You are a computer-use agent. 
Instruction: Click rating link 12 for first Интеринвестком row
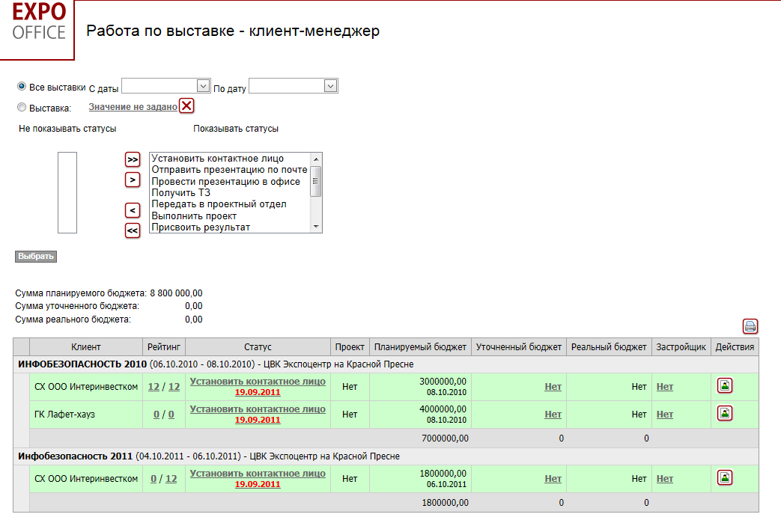154,387
